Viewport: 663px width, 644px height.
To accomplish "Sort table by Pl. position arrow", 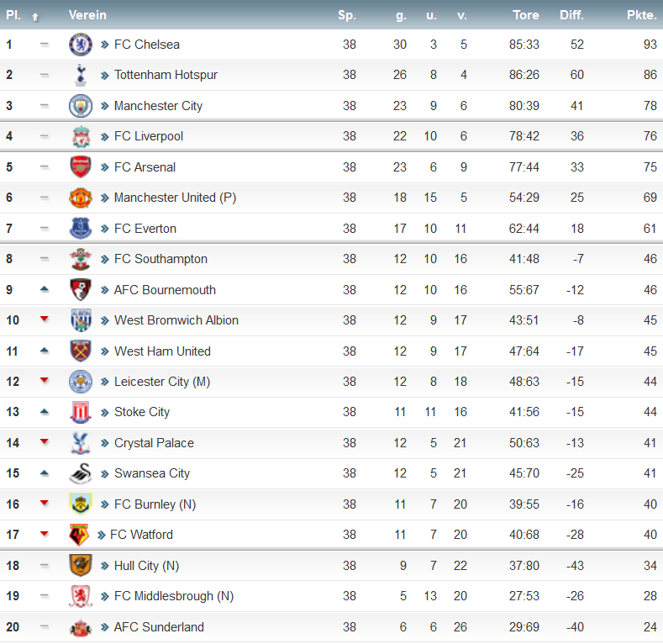I will point(35,17).
